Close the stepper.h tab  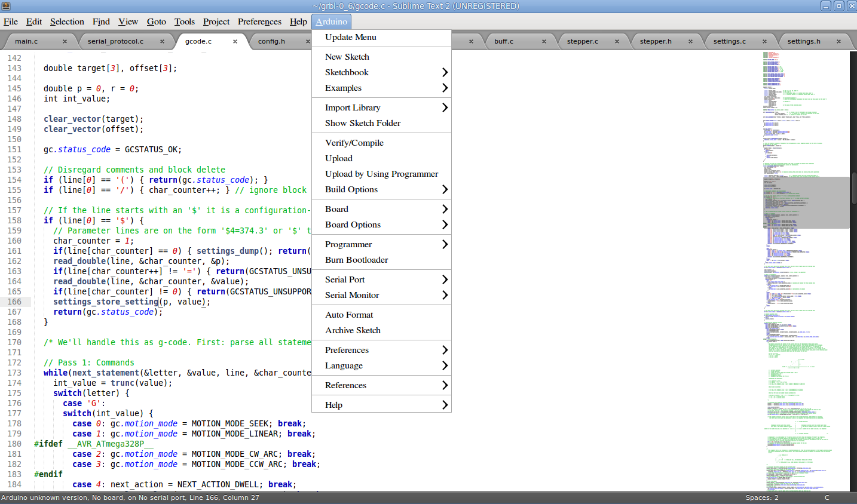(x=690, y=42)
